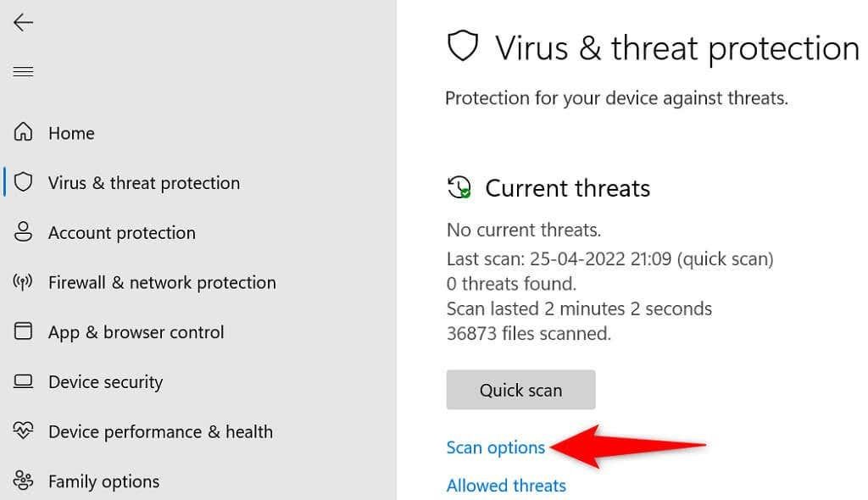This screenshot has width=868, height=500.
Task: Go back using the arrow button
Action: [x=23, y=22]
